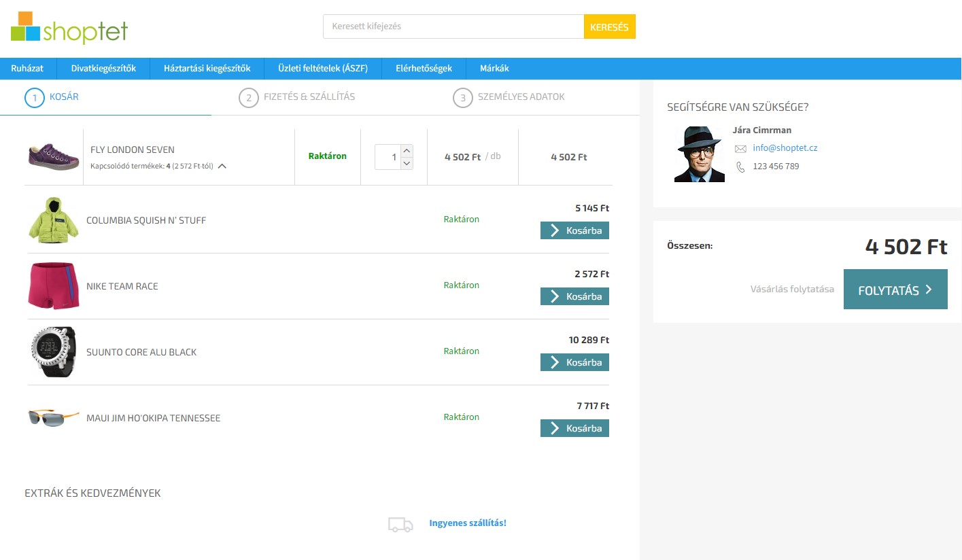
Task: Click phone number 123 456 789
Action: [776, 167]
